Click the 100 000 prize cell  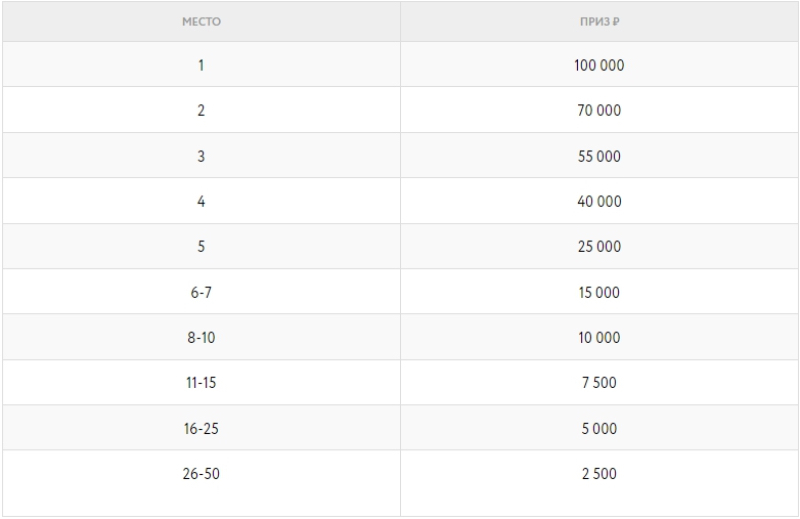[599, 65]
